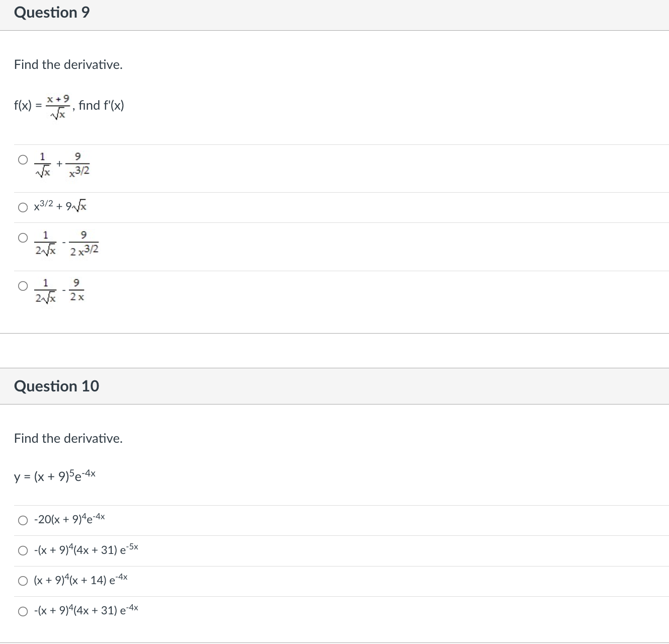Screen dimensions: 669x644
Task: Pick the last answer option in Question 9
Action: 23,287
